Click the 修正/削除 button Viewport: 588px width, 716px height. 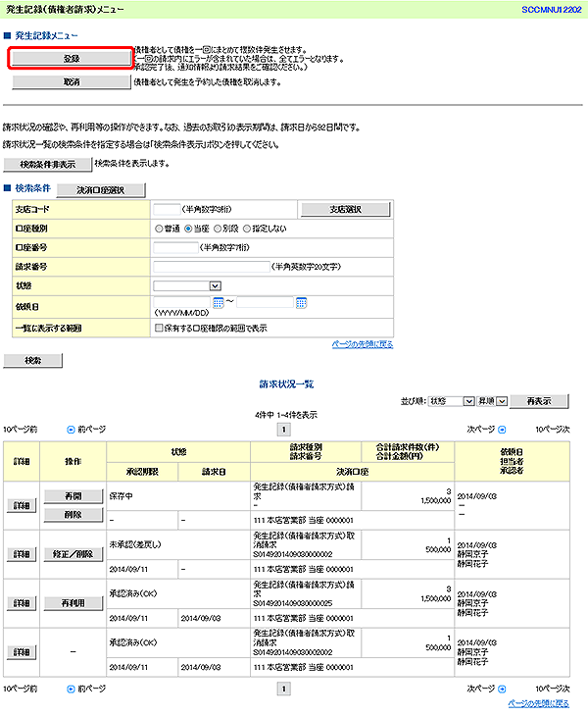(73, 554)
